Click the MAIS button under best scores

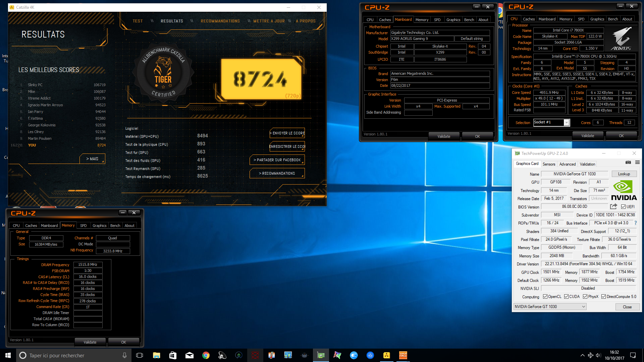pyautogui.click(x=92, y=159)
